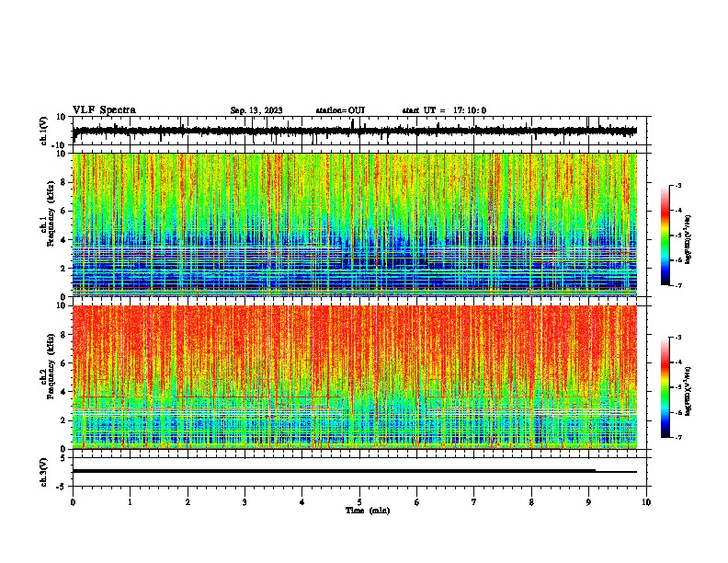Image resolution: width=728 pixels, height=563 pixels.
Task: Click inside the ch.1 frequency spectrogram
Action: pyautogui.click(x=355, y=224)
